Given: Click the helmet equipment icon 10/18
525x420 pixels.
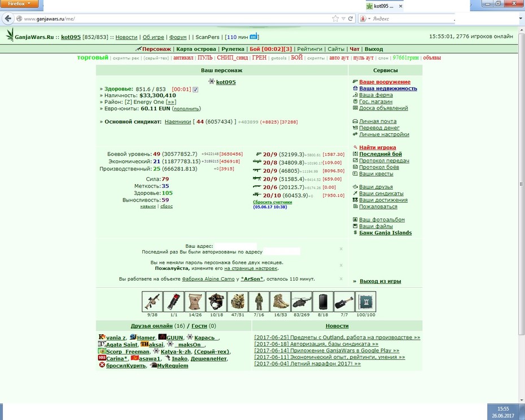Looking at the screenshot, I should point(216,302).
